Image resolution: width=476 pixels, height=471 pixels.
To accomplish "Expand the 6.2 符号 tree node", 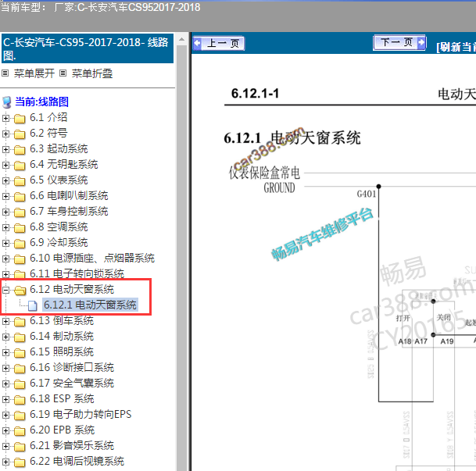I will pyautogui.click(x=5, y=134).
